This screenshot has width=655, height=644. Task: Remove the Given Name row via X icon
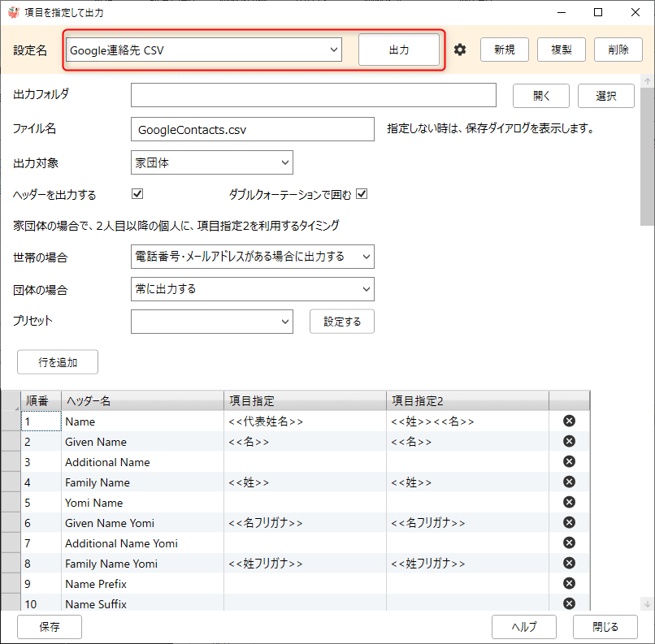tap(569, 442)
